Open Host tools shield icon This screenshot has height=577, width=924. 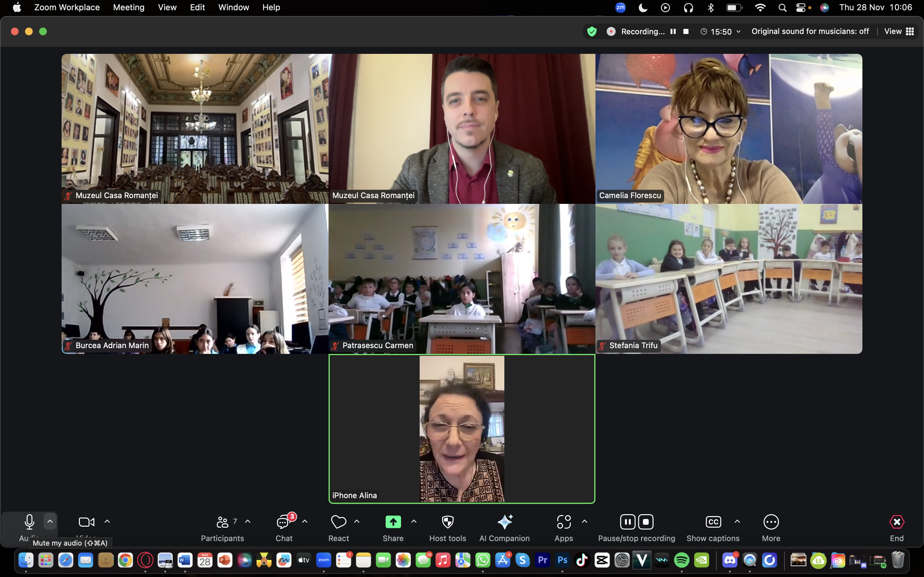pyautogui.click(x=448, y=522)
